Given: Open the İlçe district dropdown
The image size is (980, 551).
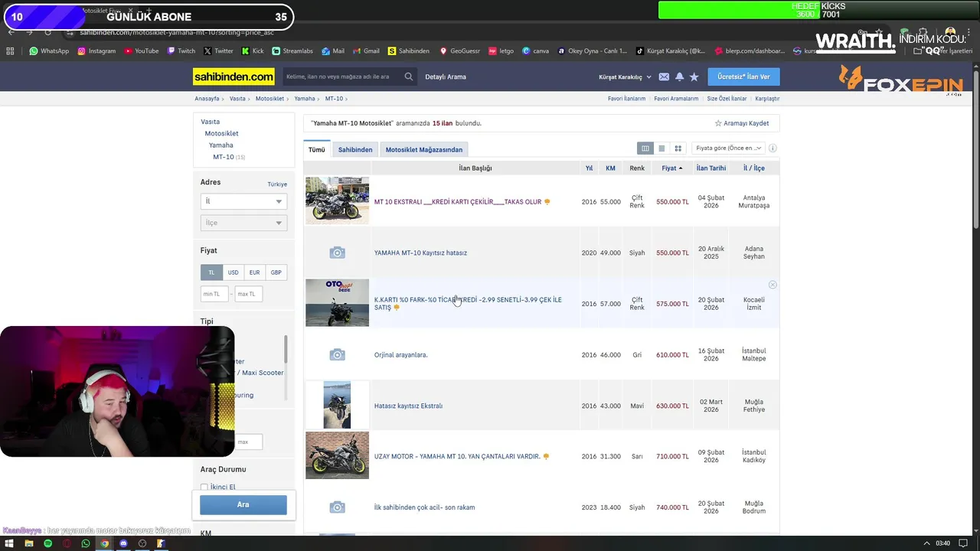Looking at the screenshot, I should [243, 223].
